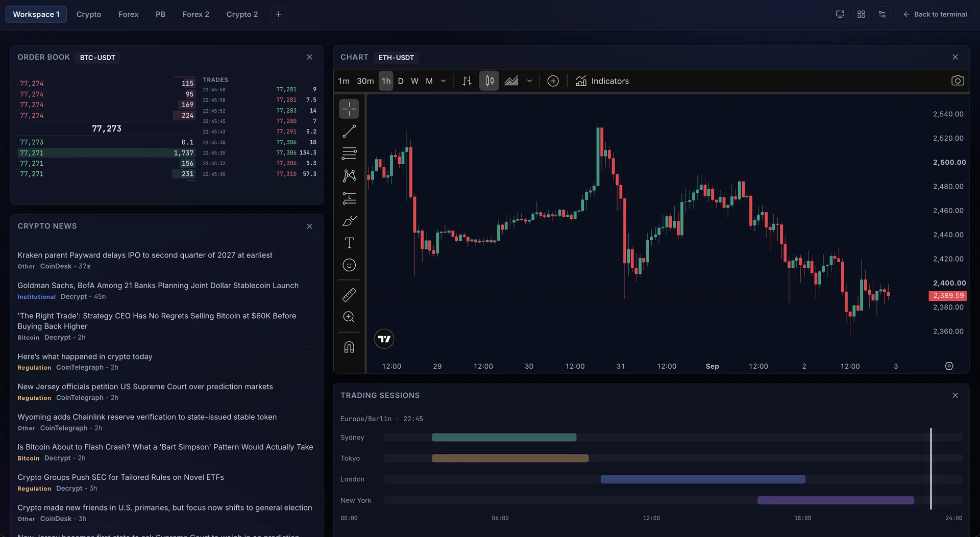
Task: Select the brush drawing tool
Action: coord(349,221)
